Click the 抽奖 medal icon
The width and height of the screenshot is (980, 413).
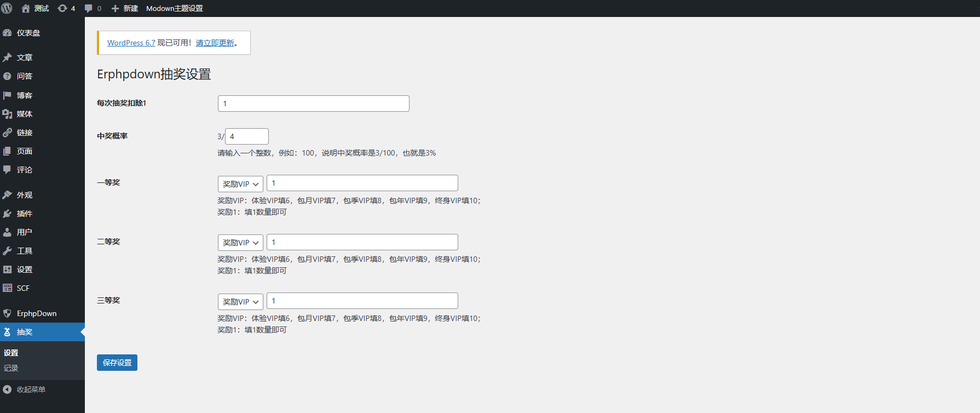7,332
